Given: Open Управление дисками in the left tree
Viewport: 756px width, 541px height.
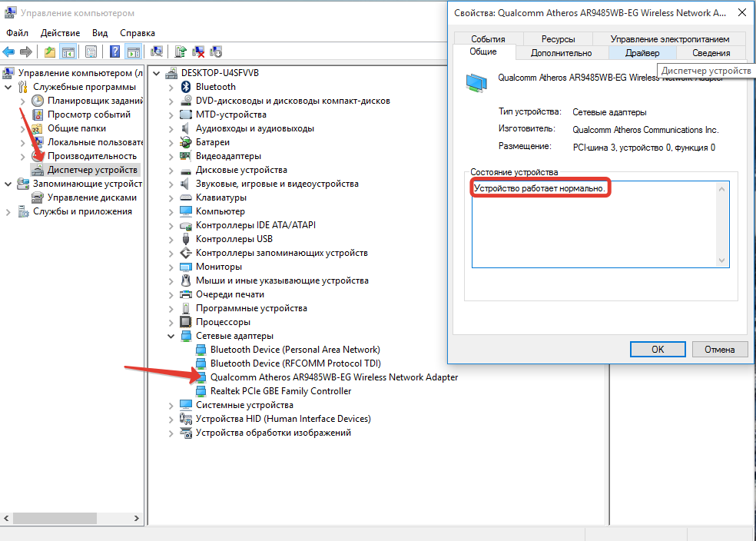Looking at the screenshot, I should coord(92,197).
